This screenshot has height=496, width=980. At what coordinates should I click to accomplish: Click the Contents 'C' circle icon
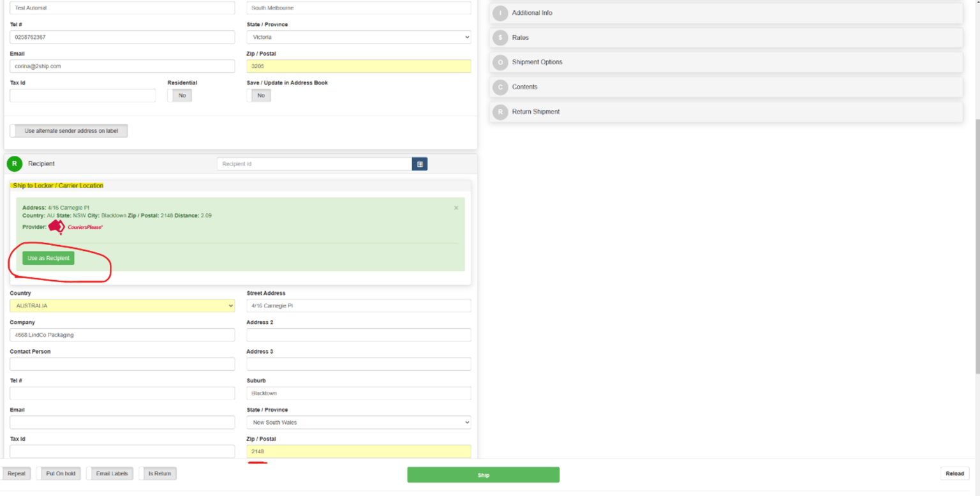pyautogui.click(x=500, y=87)
